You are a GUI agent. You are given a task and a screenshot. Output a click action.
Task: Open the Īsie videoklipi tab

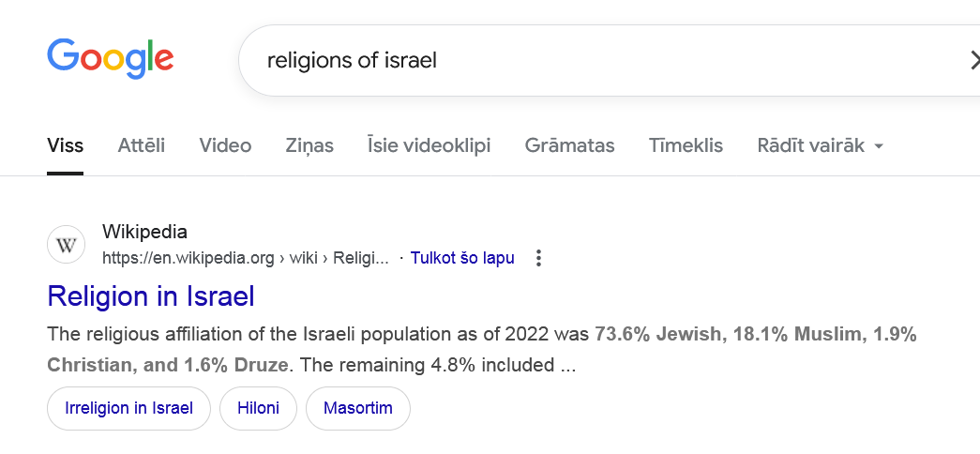click(x=430, y=145)
